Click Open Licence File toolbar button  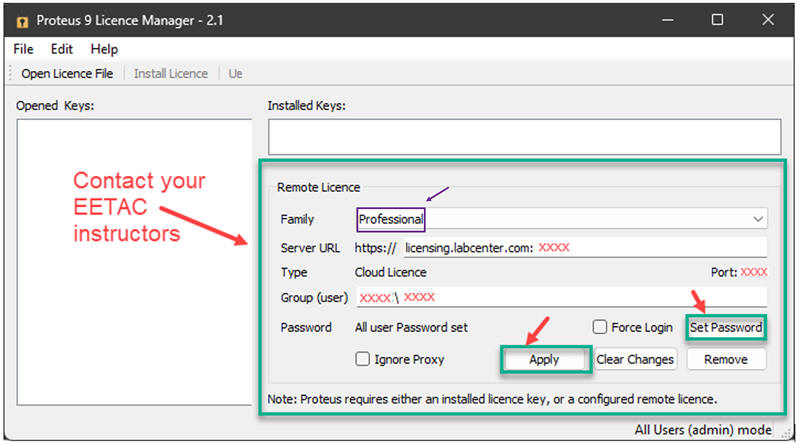pos(67,73)
